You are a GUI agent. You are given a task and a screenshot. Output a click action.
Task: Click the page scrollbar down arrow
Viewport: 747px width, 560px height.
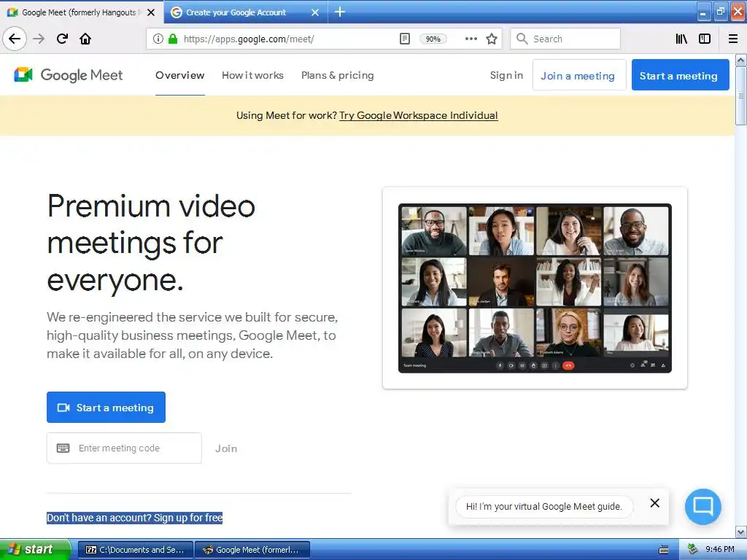click(x=740, y=532)
